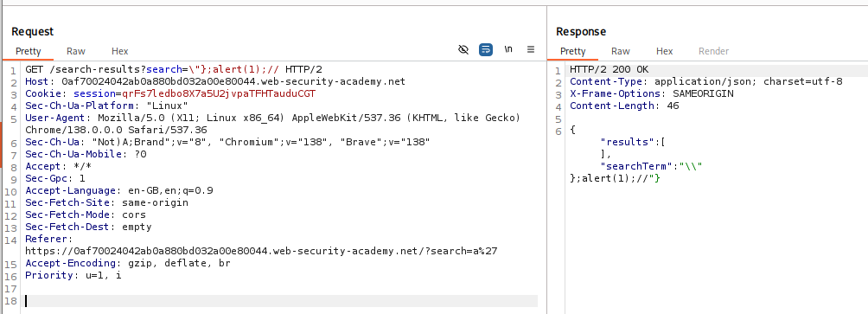
Task: Click the Sec-Ch-Ua-Mobile header
Action: click(86, 154)
